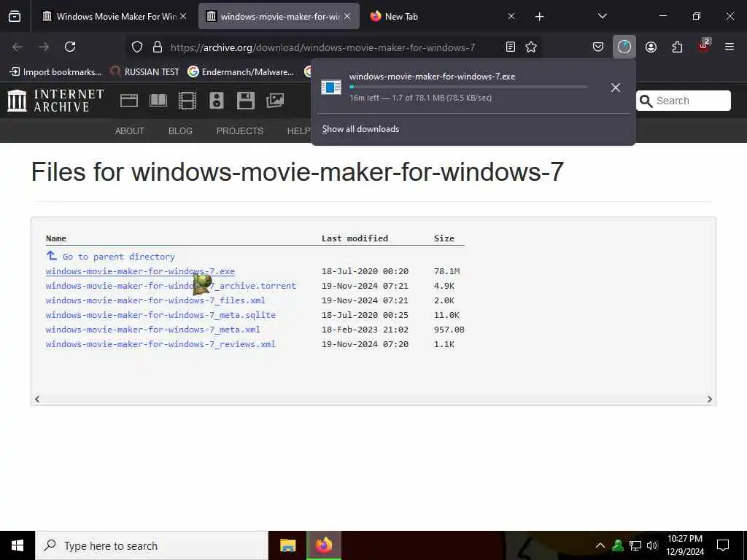Expand the list all tabs dropdown

(x=602, y=16)
